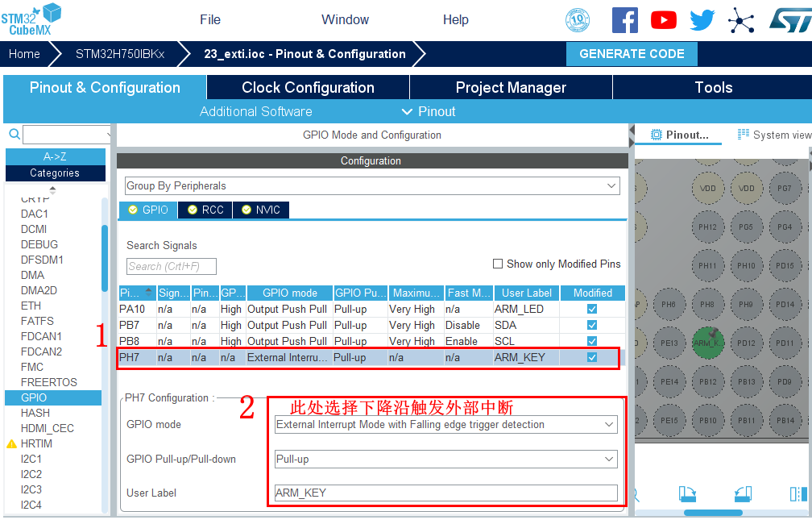Open the Group By Peripherals dropdown

coord(372,186)
